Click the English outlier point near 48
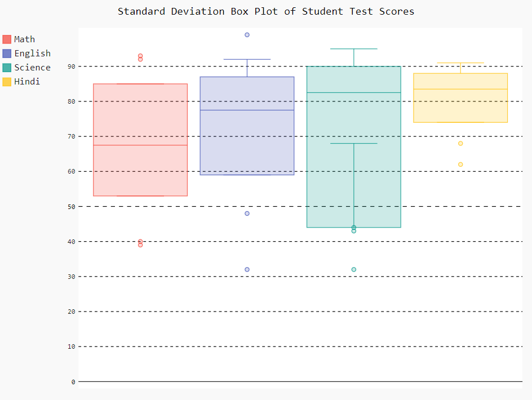 247,214
